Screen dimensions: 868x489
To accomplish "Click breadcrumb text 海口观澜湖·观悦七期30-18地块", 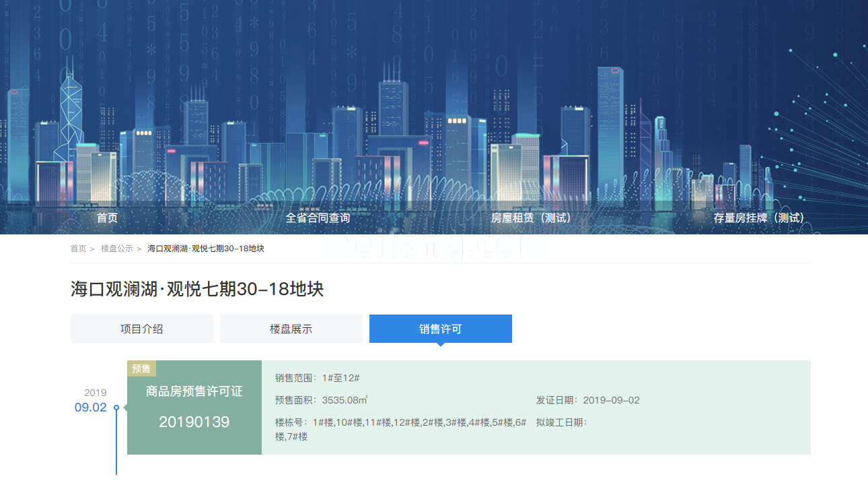I will point(206,249).
